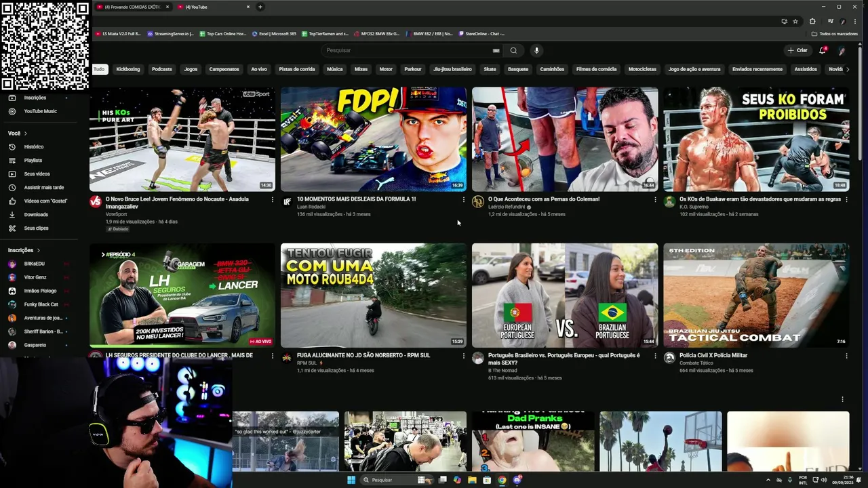Open File Explorer from the taskbar
Screen dimensions: 868x488
click(472, 480)
